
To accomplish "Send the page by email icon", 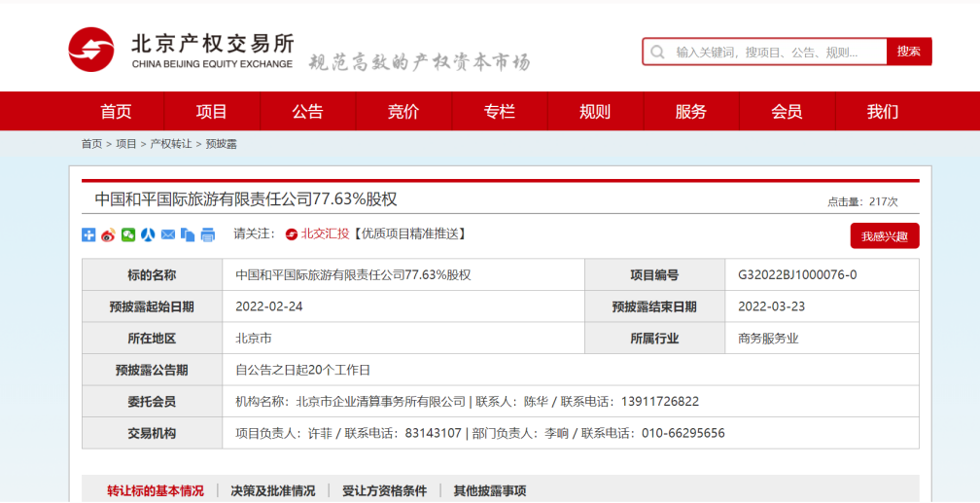I will 167,235.
